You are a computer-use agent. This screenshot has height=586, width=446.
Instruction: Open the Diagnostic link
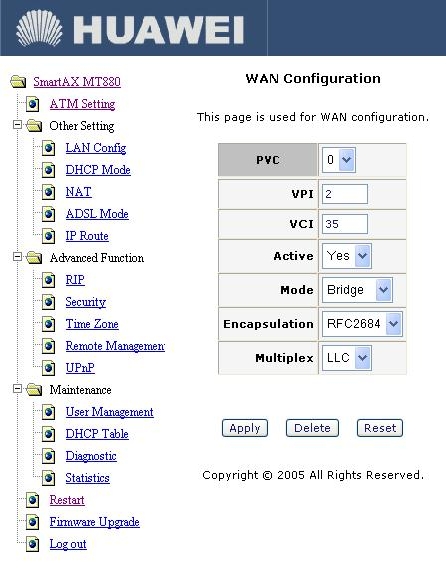pyautogui.click(x=91, y=456)
